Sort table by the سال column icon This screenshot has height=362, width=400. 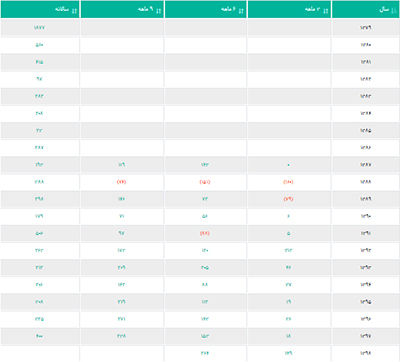[x=394, y=10]
